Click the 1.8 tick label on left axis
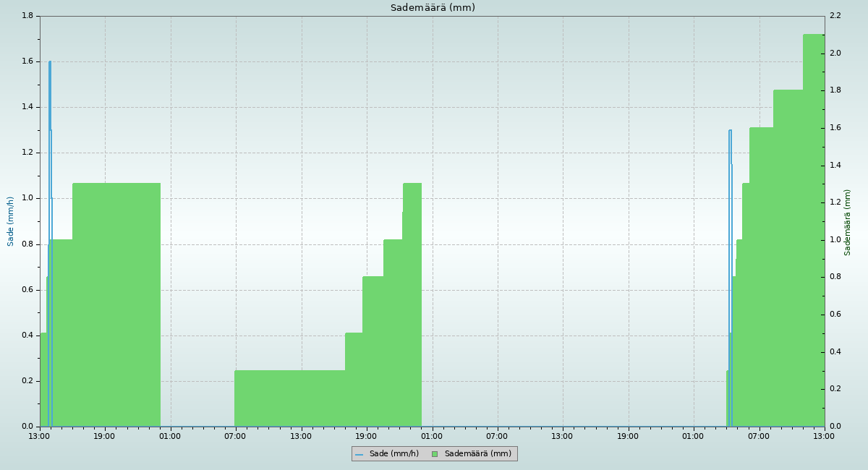 [27, 16]
